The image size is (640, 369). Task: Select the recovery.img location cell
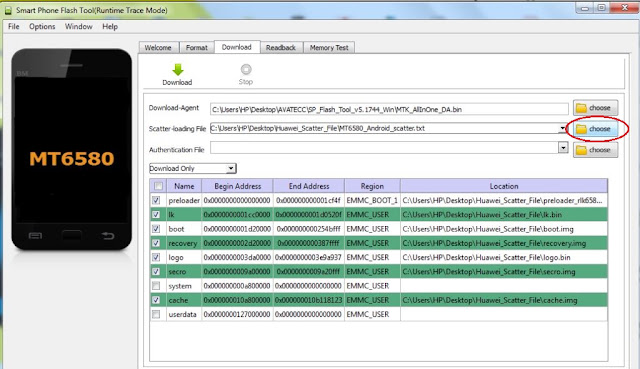[x=504, y=243]
